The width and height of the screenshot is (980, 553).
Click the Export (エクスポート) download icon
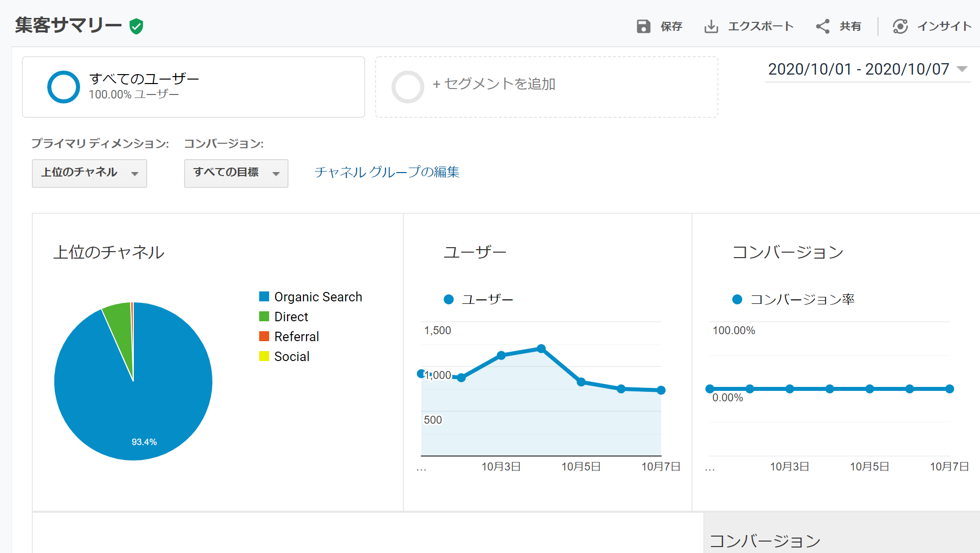pos(712,26)
